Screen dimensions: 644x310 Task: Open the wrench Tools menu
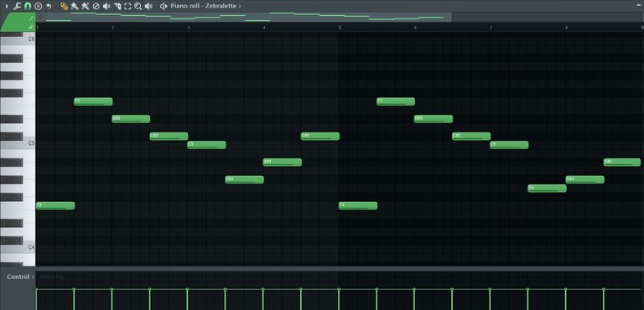click(17, 6)
